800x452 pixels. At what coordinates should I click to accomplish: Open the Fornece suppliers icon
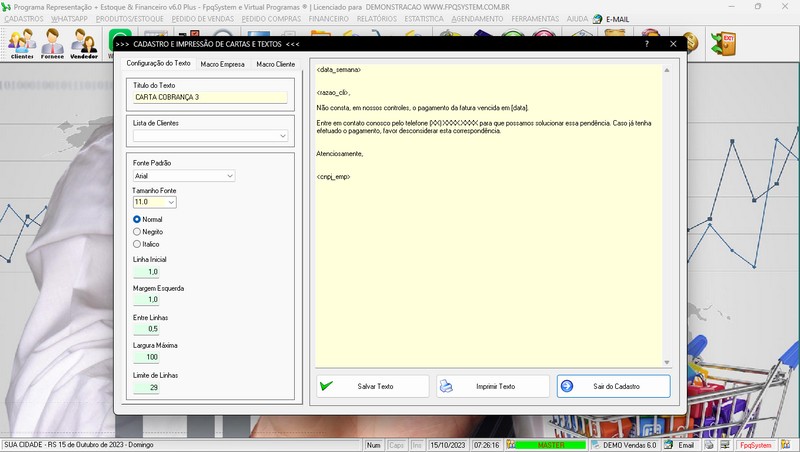pyautogui.click(x=53, y=44)
